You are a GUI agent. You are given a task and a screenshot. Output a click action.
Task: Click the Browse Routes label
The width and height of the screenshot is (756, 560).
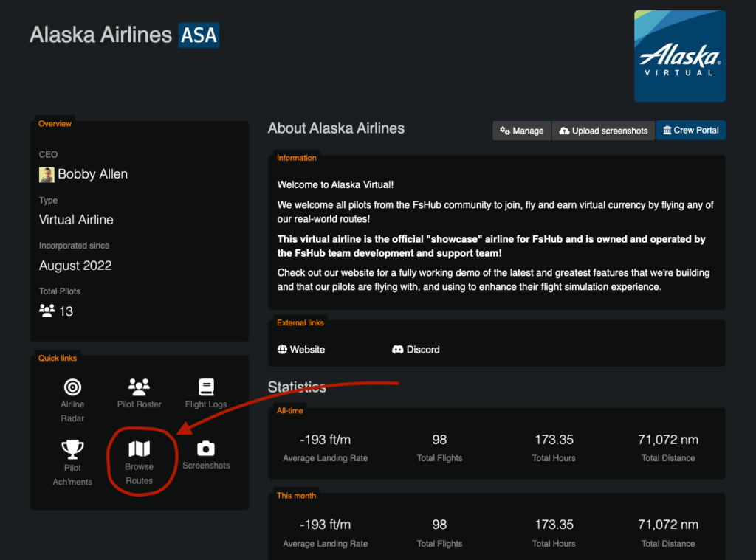click(x=139, y=474)
